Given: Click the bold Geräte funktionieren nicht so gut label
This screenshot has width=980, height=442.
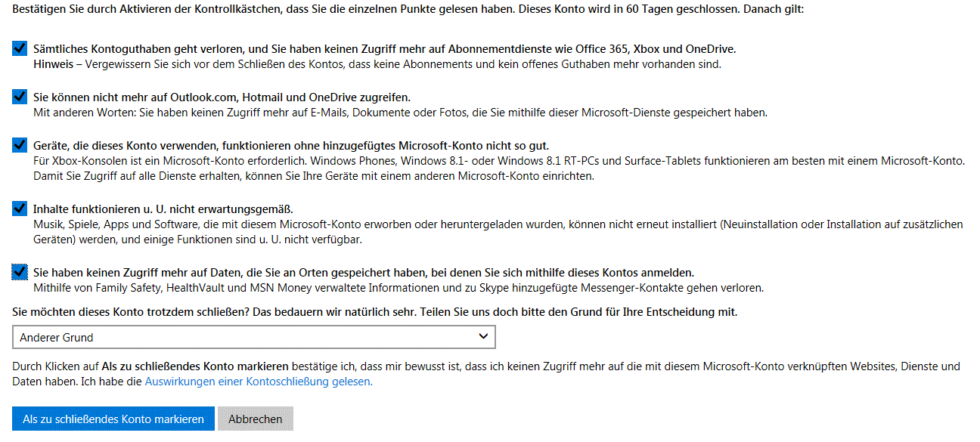Looking at the screenshot, I should coord(291,146).
